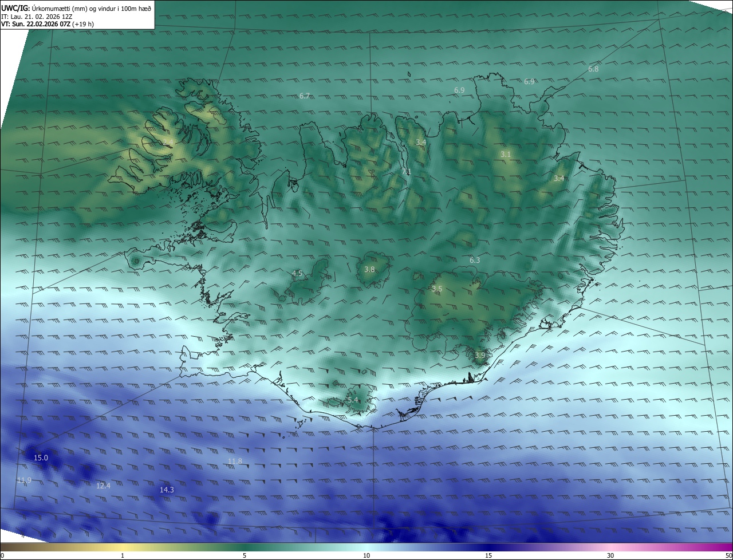Click the 12.4 value label
733x560 pixels.
[x=103, y=486]
